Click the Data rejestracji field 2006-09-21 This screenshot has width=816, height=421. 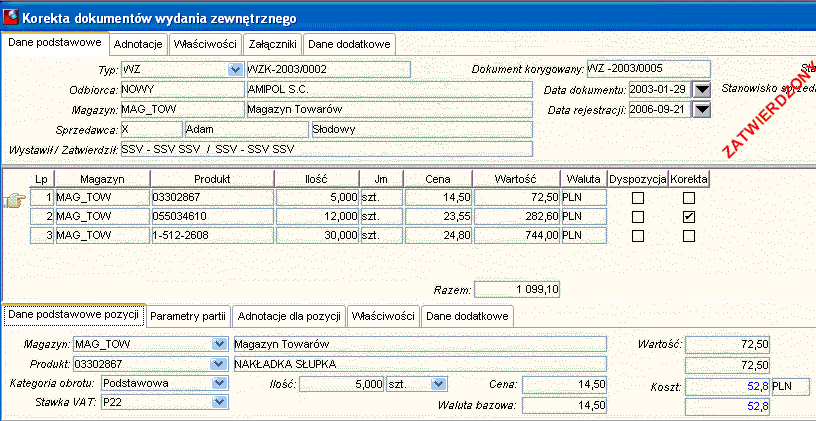click(x=660, y=110)
